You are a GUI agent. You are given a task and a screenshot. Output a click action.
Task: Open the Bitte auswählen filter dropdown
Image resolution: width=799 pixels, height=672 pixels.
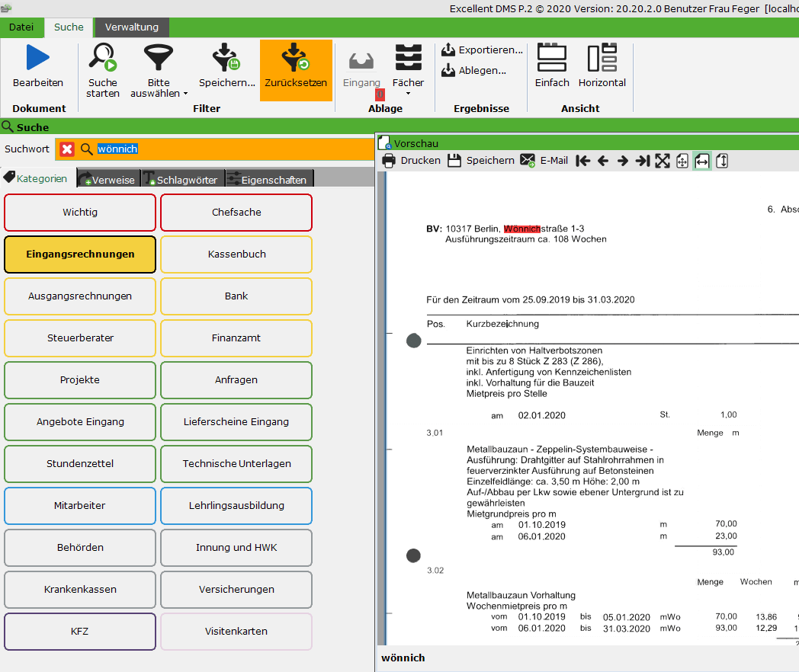(159, 71)
